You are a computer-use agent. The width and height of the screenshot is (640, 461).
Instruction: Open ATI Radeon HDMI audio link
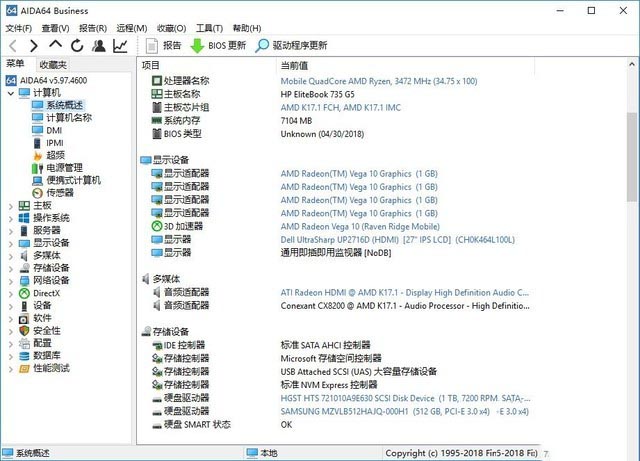pos(404,293)
